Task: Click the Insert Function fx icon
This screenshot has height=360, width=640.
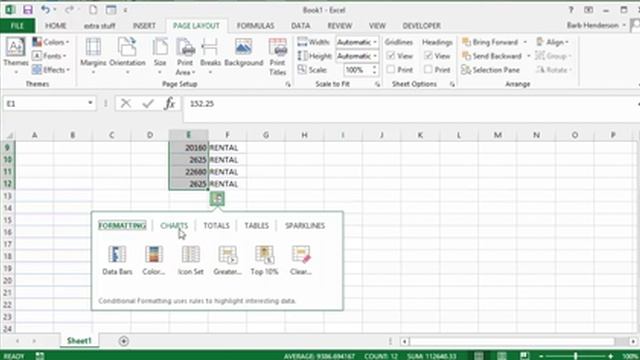Action: (170, 104)
